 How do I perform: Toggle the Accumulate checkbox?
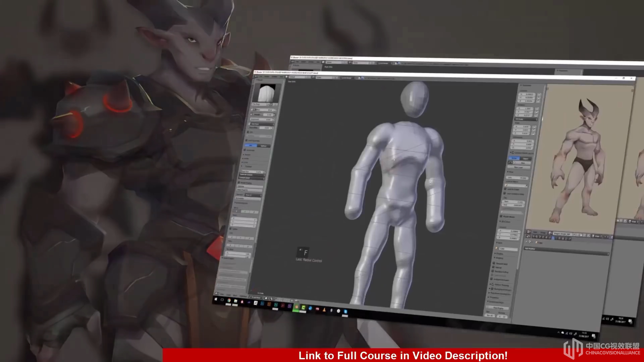click(x=245, y=150)
